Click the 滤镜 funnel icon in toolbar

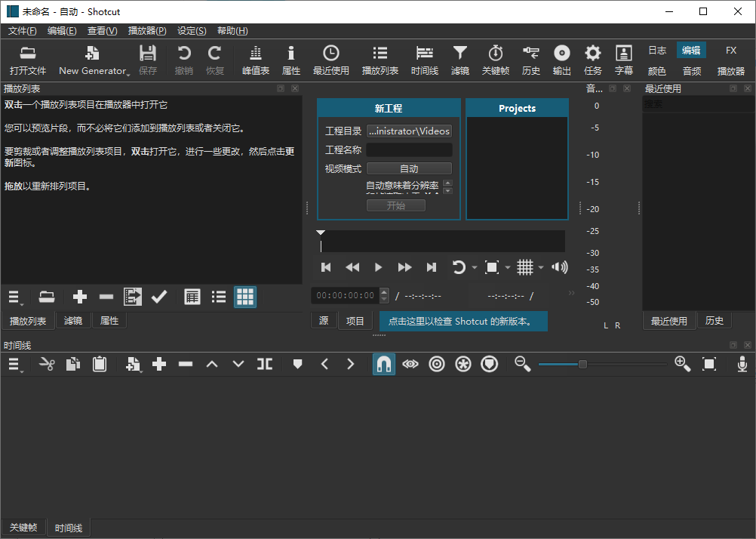coord(459,60)
